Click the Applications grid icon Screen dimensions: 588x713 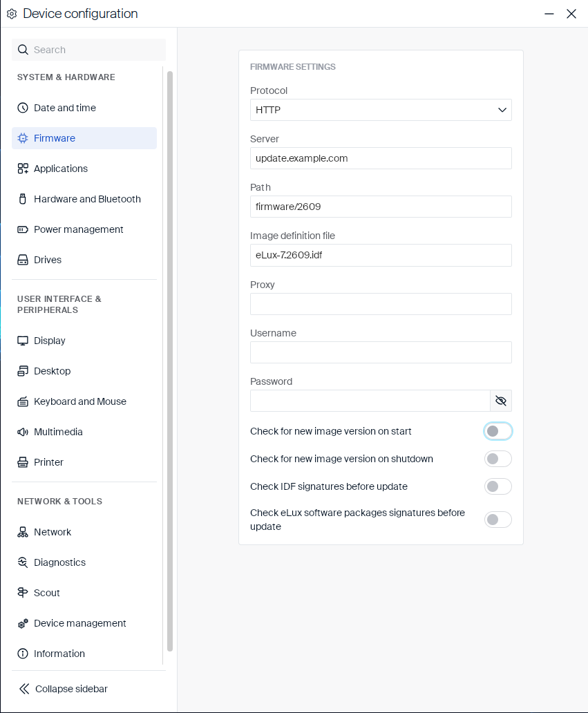pyautogui.click(x=23, y=169)
